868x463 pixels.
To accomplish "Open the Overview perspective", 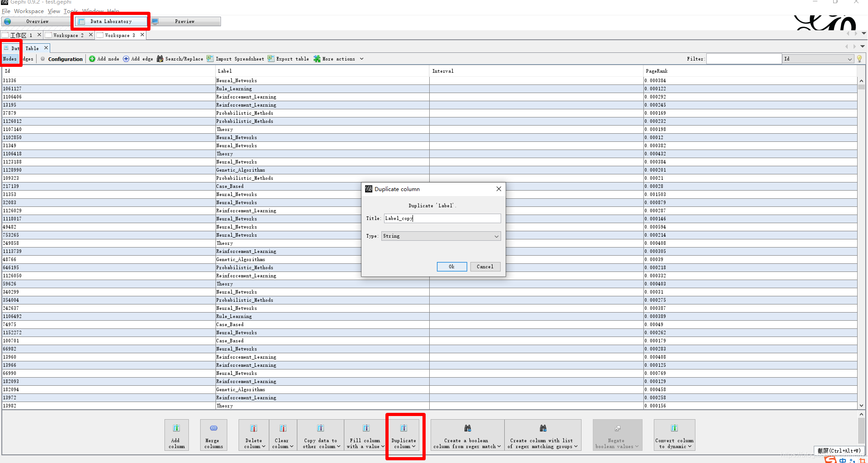I will [37, 21].
